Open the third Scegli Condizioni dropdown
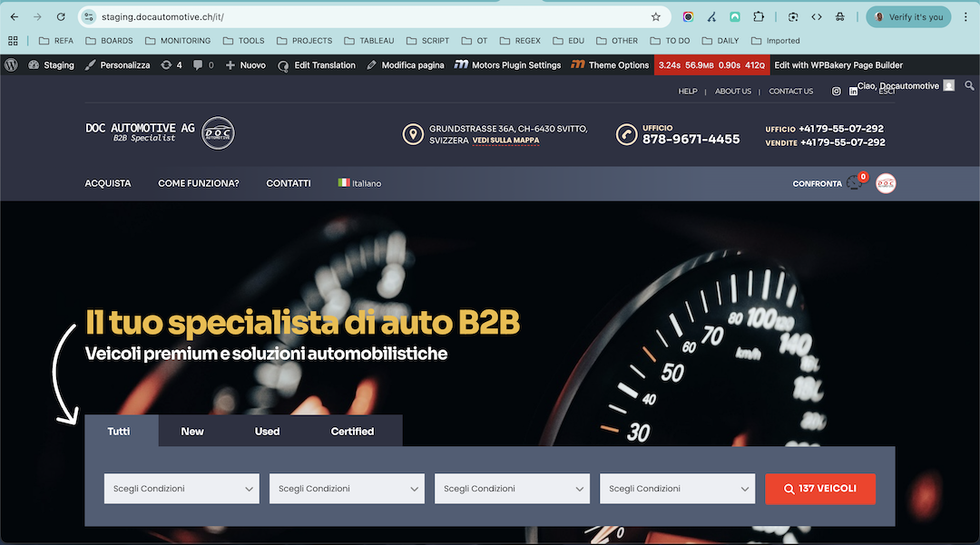This screenshot has height=545, width=980. tap(512, 489)
